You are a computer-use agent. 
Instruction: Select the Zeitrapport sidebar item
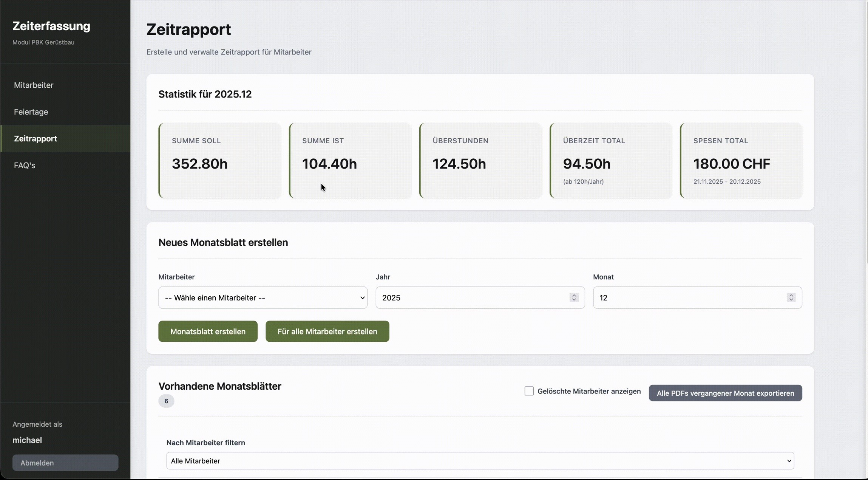click(x=36, y=139)
